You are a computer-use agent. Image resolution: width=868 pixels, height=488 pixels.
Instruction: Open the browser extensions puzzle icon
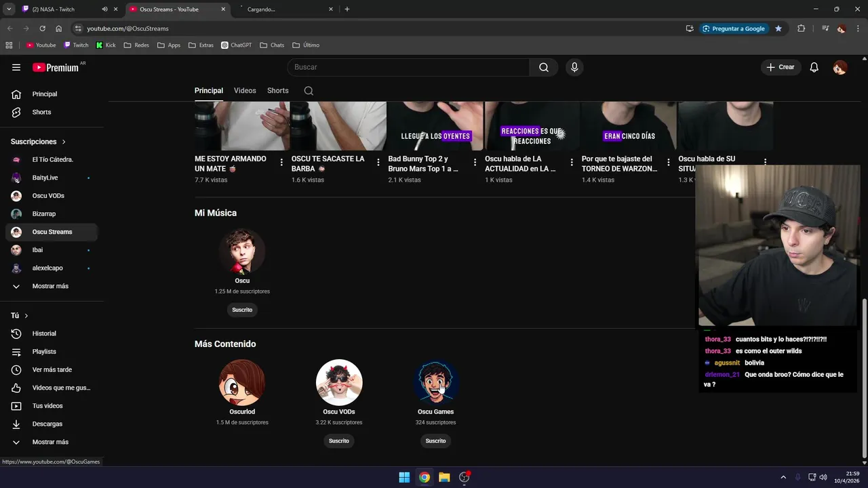point(801,28)
